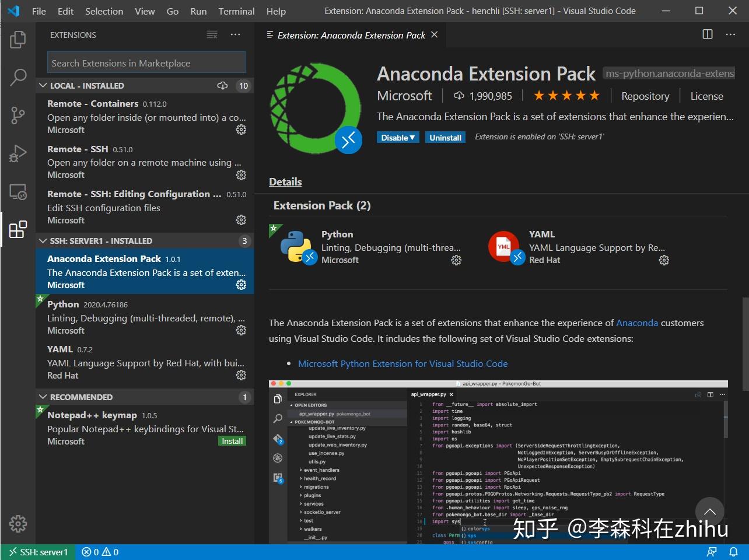
Task: Open the Explorer view
Action: coord(17,39)
